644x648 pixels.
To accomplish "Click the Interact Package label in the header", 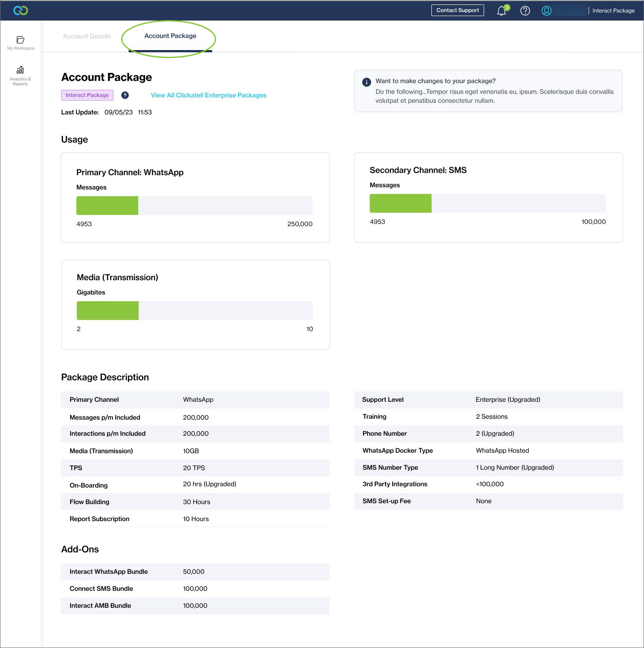I will point(613,11).
